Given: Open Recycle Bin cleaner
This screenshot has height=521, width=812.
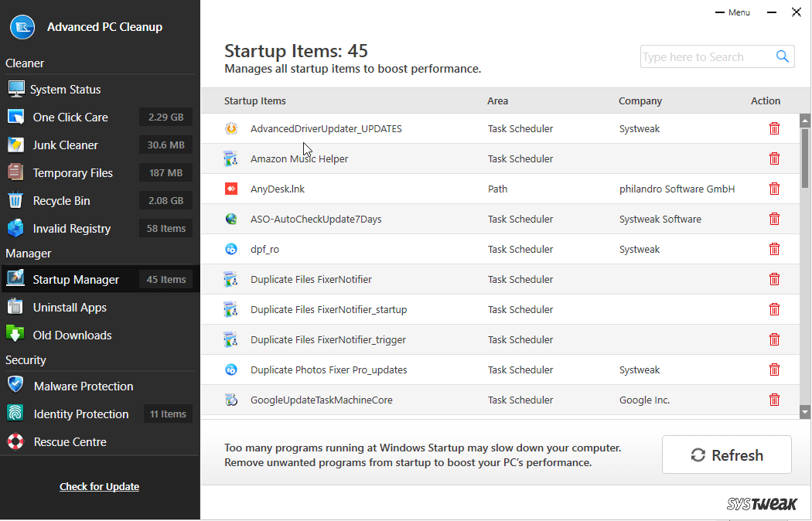Looking at the screenshot, I should (x=61, y=201).
